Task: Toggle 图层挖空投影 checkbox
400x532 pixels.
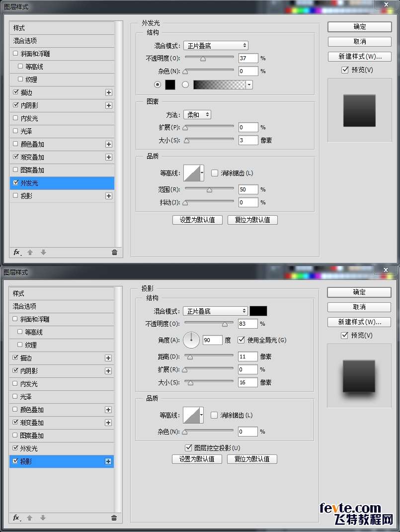Action: (x=188, y=448)
